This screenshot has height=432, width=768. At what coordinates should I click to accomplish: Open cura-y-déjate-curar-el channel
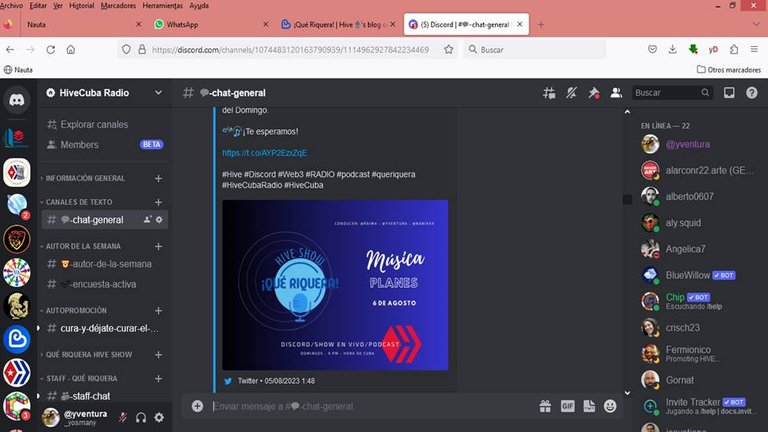(105, 328)
